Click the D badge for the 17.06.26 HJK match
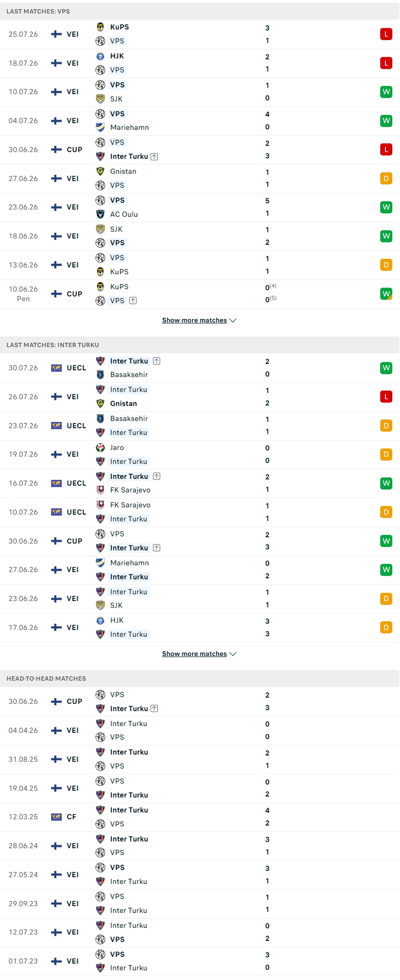Image resolution: width=400 pixels, height=980 pixels. (x=386, y=628)
